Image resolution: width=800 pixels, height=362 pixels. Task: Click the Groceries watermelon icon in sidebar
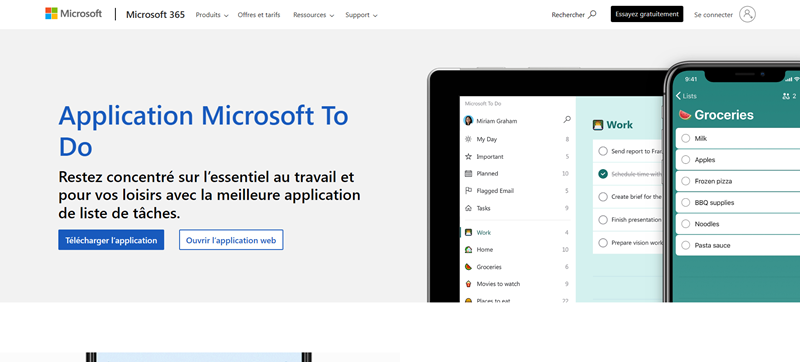tap(468, 267)
